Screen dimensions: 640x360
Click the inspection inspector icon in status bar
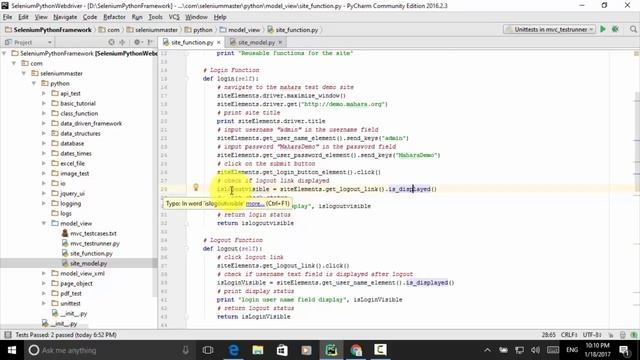pyautogui.click(x=623, y=335)
